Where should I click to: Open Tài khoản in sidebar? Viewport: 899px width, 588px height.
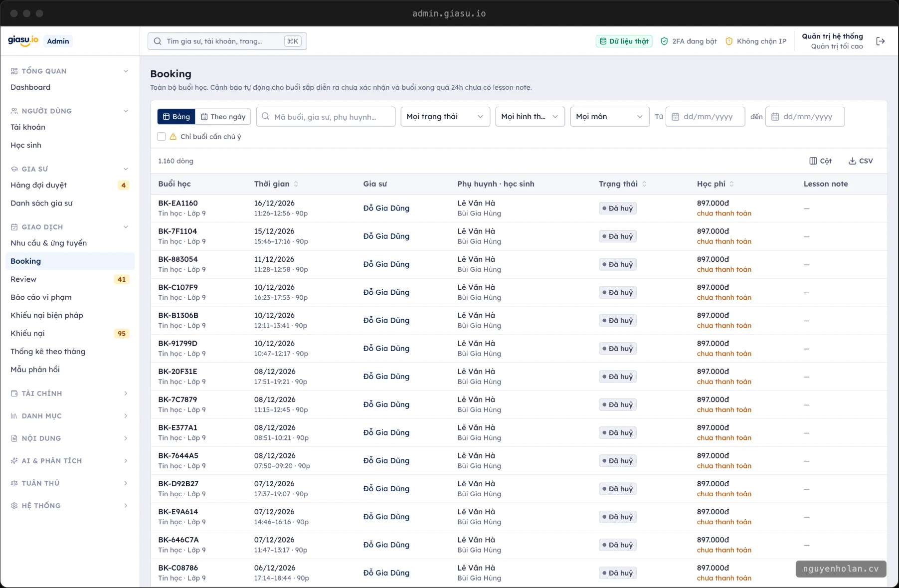(x=70, y=127)
